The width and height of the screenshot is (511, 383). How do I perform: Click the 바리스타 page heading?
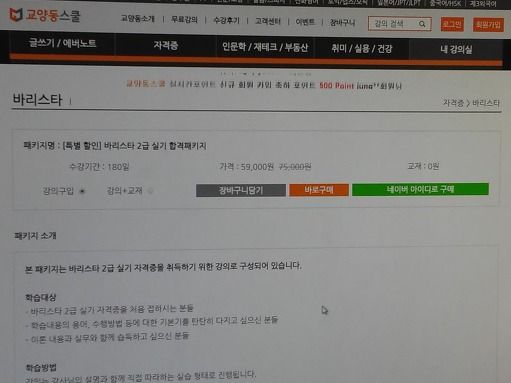coord(37,100)
